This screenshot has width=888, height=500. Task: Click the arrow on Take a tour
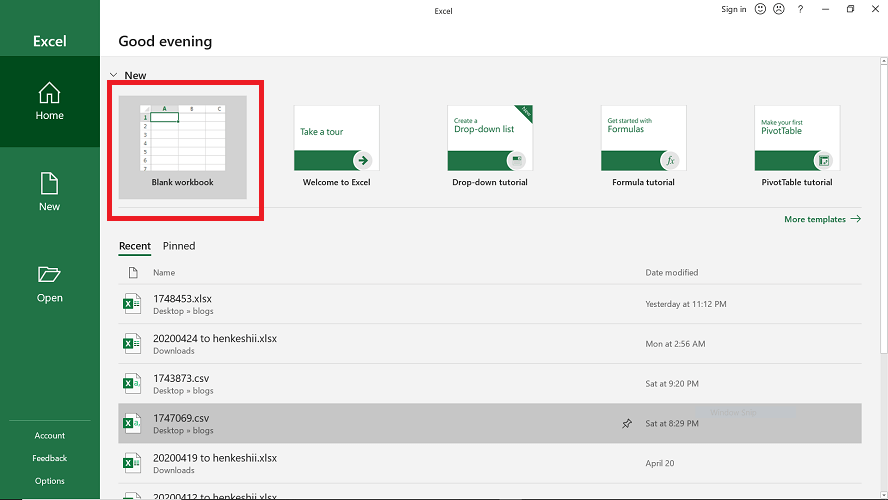pyautogui.click(x=363, y=160)
